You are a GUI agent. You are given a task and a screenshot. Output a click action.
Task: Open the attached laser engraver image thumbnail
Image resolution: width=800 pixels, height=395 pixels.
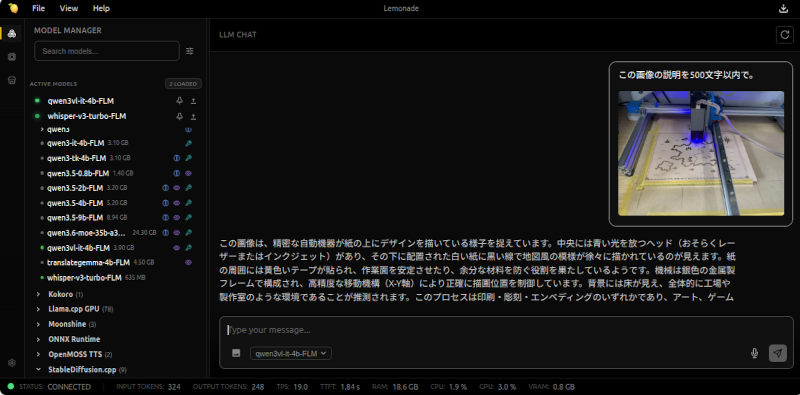coord(701,153)
